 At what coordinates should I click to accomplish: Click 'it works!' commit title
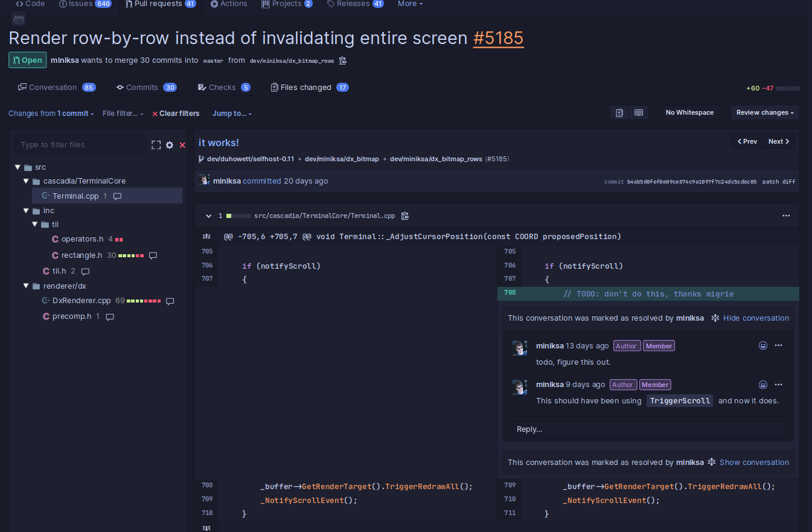pos(219,143)
